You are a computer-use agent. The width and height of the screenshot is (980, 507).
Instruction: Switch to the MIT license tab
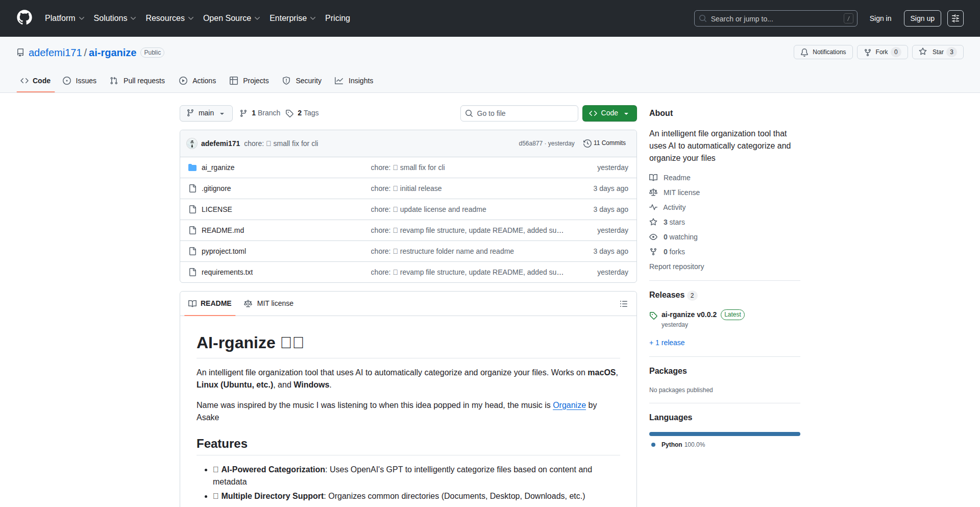click(269, 303)
